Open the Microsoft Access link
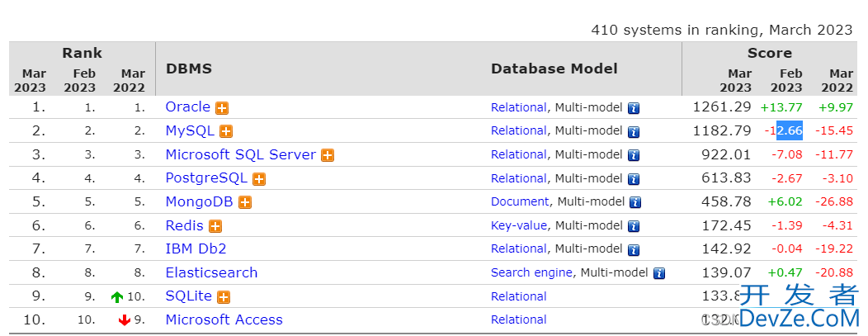 224,319
